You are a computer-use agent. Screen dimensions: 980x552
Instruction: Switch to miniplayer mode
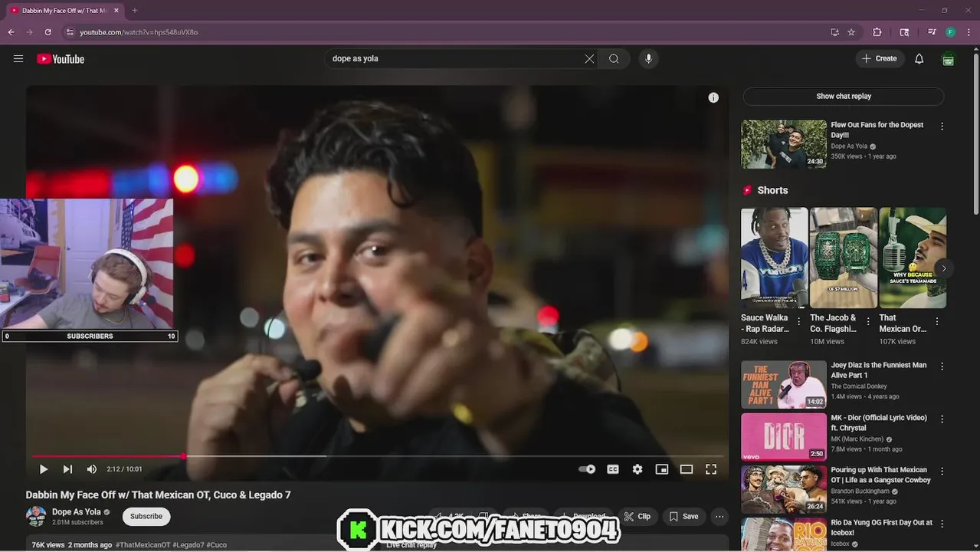[662, 469]
